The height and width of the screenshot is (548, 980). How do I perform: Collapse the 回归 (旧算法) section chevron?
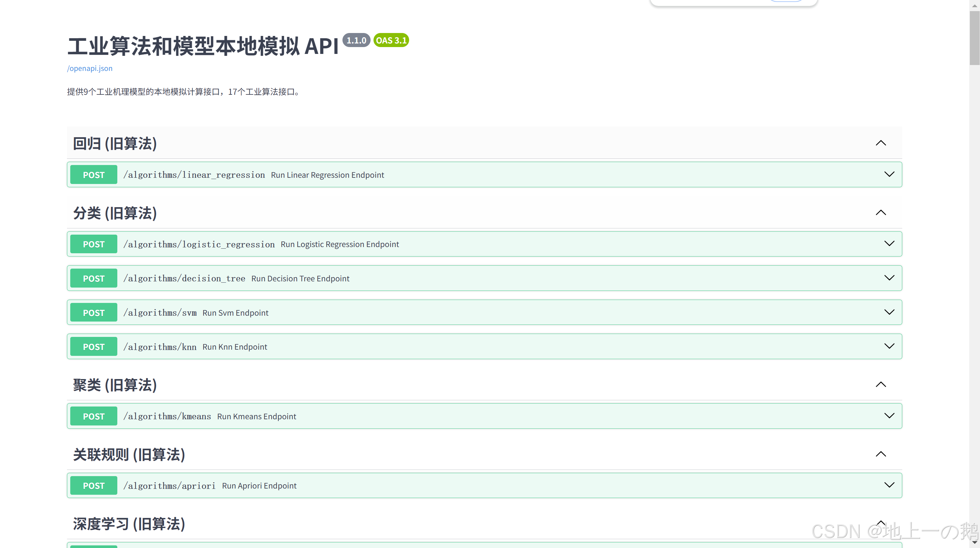(x=881, y=143)
